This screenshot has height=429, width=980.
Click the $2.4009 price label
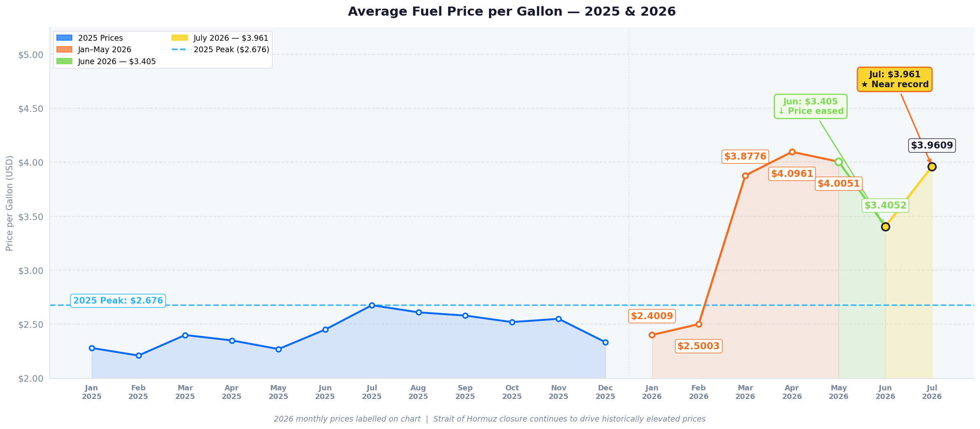652,316
